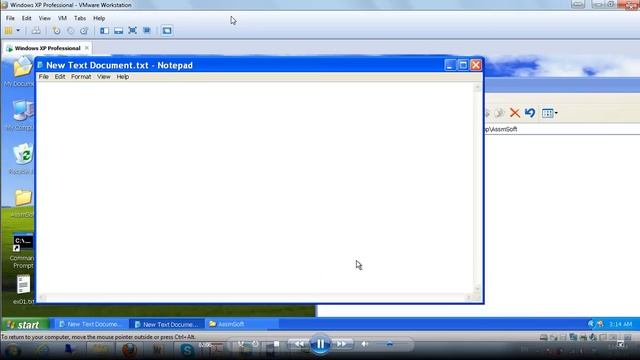The width and height of the screenshot is (640, 360).
Task: Click the Views icon in Explorer toolbar
Action: [547, 113]
